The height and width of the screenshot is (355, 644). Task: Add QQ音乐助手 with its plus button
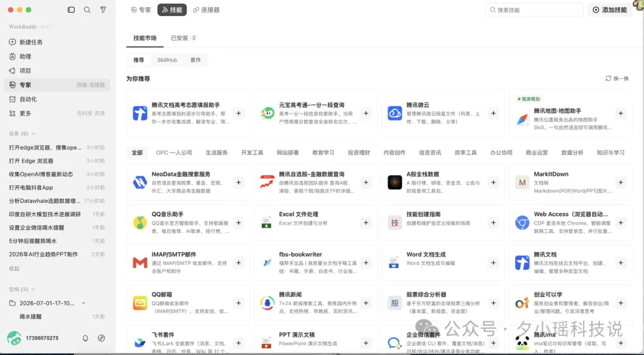tap(239, 223)
